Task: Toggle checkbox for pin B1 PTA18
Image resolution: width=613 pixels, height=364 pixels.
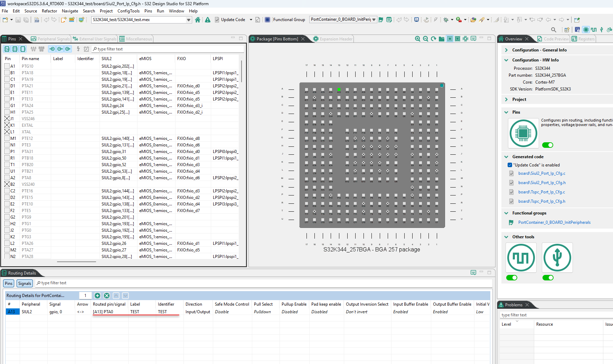Action: point(7,73)
